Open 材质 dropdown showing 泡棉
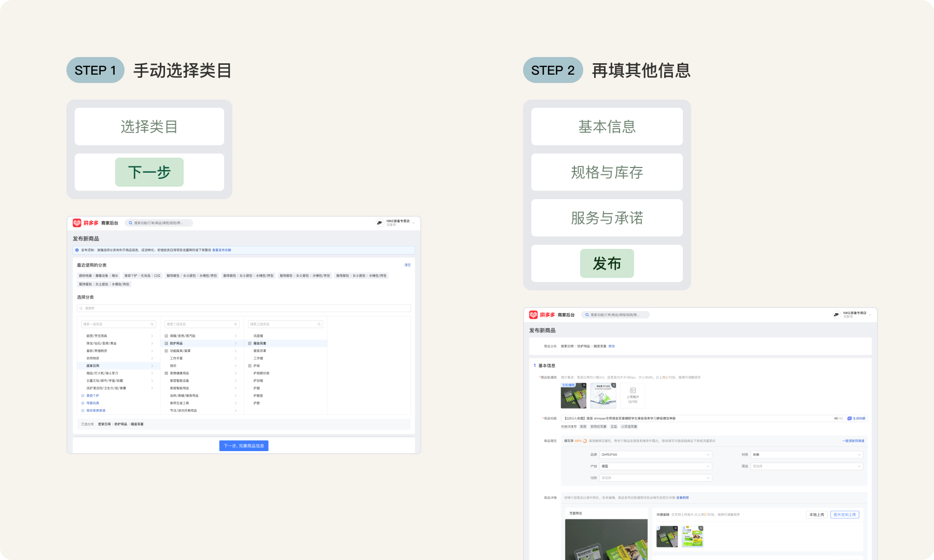Viewport: 934px width, 560px height. tap(807, 455)
